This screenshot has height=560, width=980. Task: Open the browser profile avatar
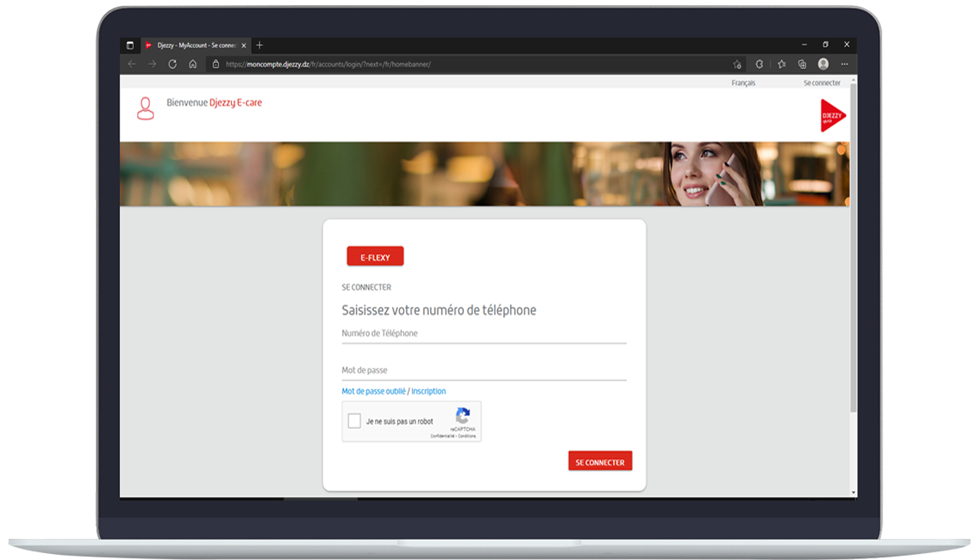click(823, 64)
